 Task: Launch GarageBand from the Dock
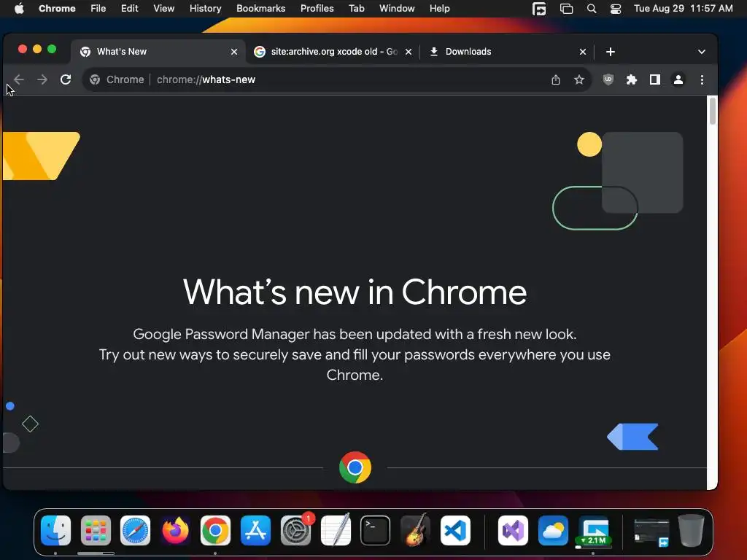click(x=415, y=531)
